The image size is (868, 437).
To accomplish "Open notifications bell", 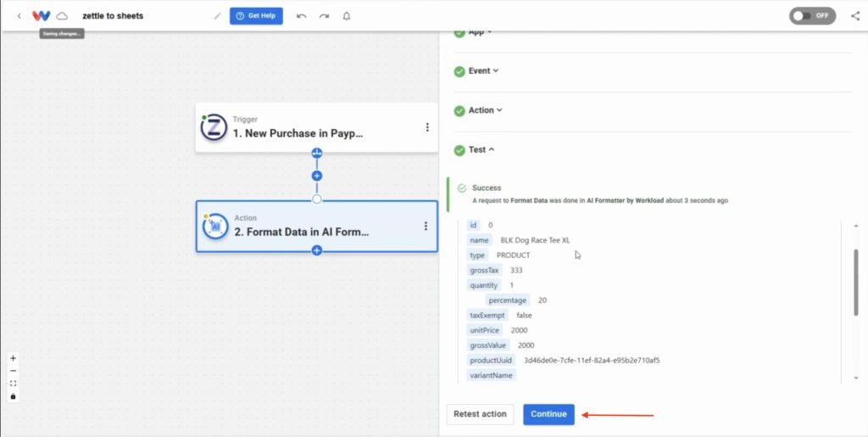I will [x=347, y=16].
